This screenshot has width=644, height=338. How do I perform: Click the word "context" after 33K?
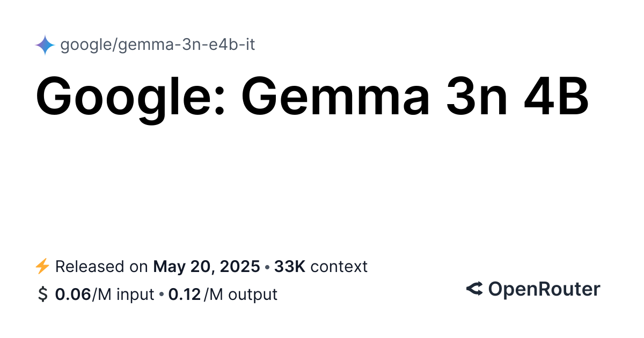[339, 266]
